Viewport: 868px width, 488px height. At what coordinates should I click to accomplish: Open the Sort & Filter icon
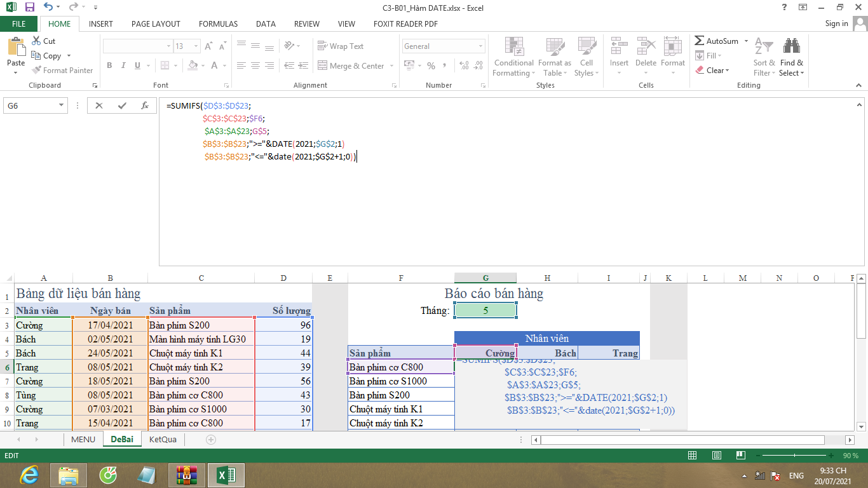point(764,47)
